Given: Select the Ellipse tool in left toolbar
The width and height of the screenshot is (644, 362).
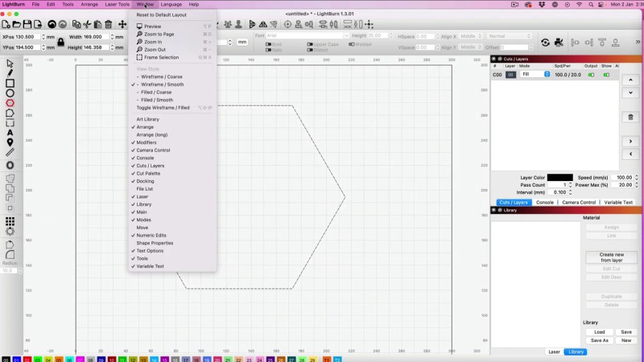Looking at the screenshot, I should point(10,93).
